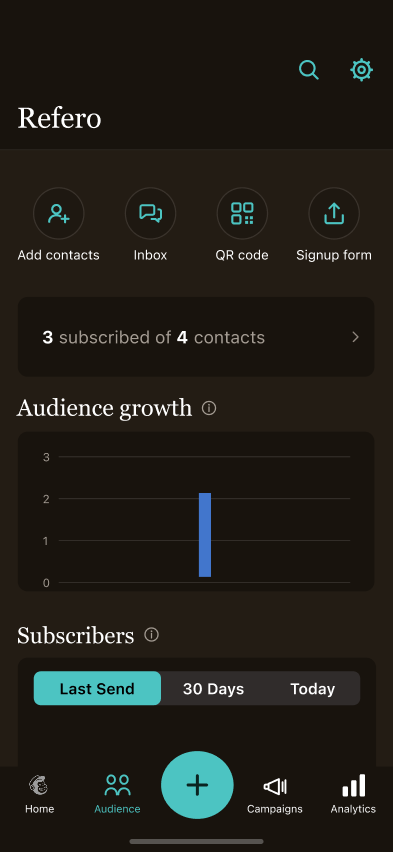Switch subscribers view to Today

tap(313, 688)
